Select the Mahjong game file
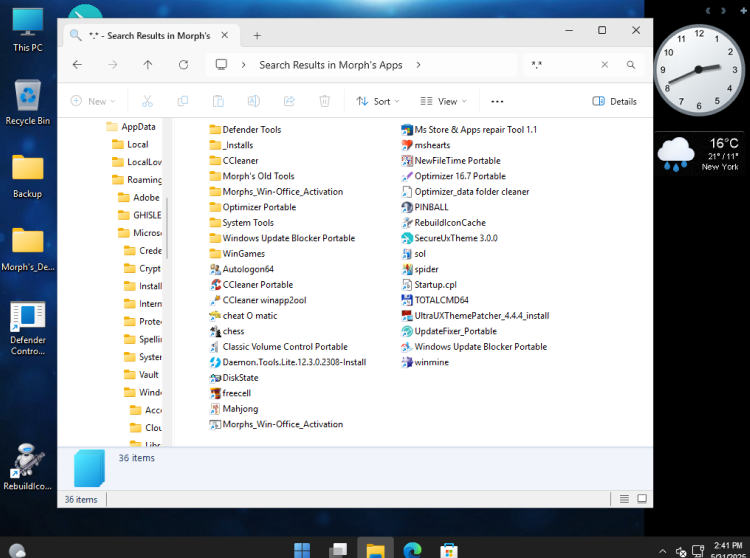The image size is (750, 558). (x=234, y=409)
